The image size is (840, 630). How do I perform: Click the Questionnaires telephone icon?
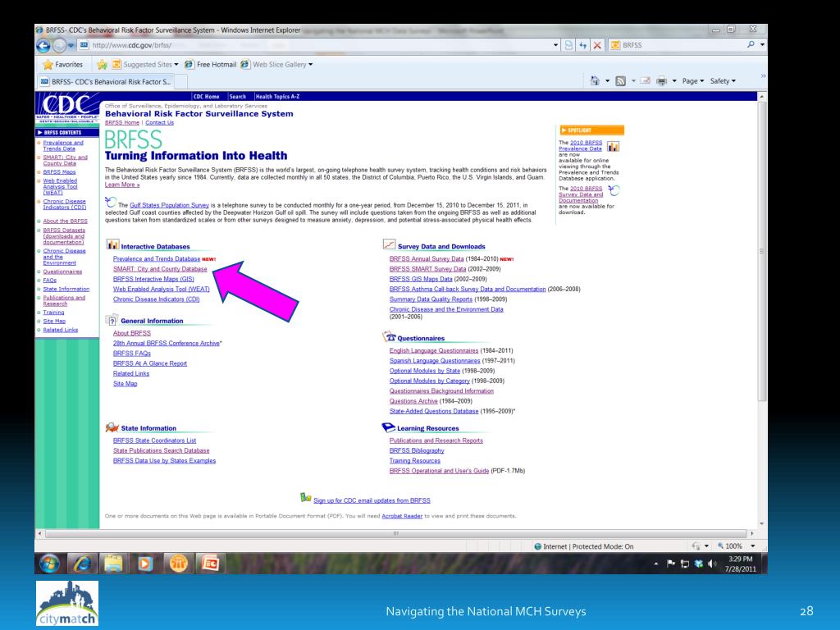(x=389, y=336)
